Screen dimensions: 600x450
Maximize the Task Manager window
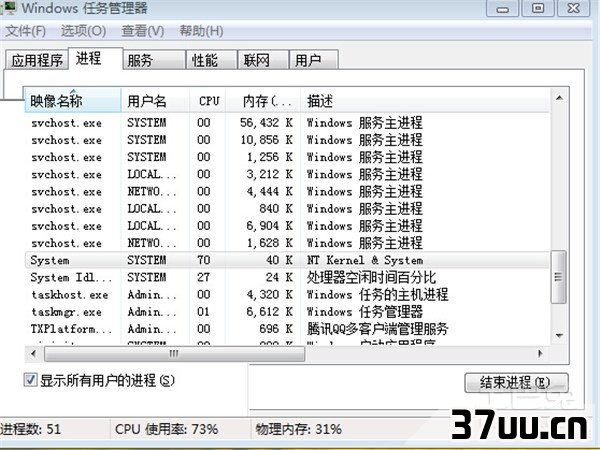click(538, 8)
